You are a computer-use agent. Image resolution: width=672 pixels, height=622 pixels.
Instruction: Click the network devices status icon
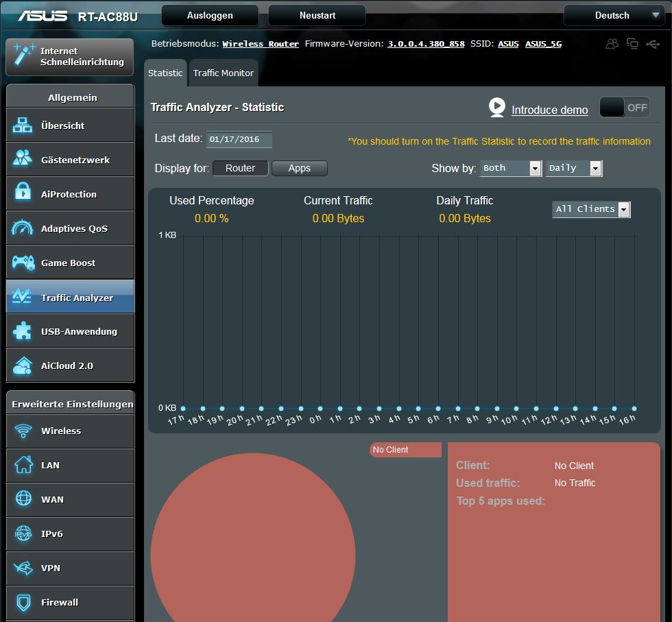pos(632,44)
